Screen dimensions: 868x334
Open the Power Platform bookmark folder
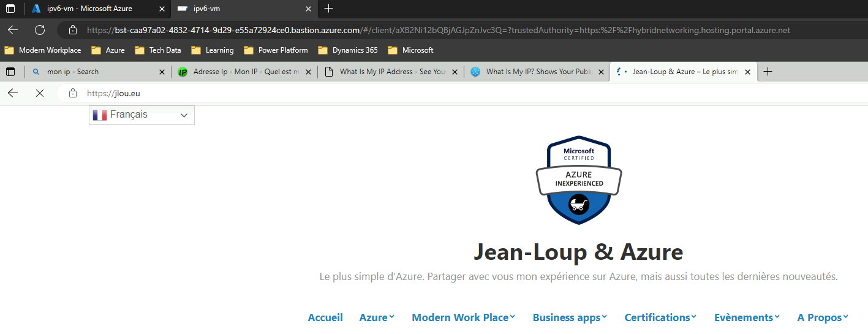[x=276, y=50]
